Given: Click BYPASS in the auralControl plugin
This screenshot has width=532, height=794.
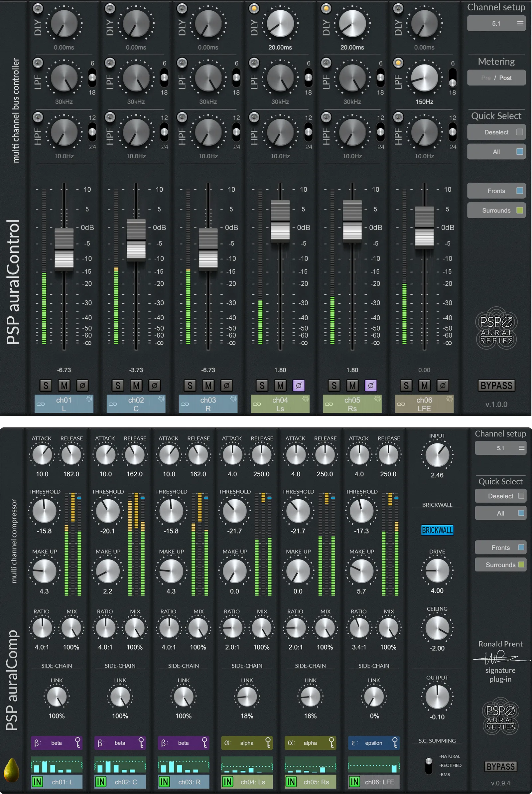Looking at the screenshot, I should point(496,386).
